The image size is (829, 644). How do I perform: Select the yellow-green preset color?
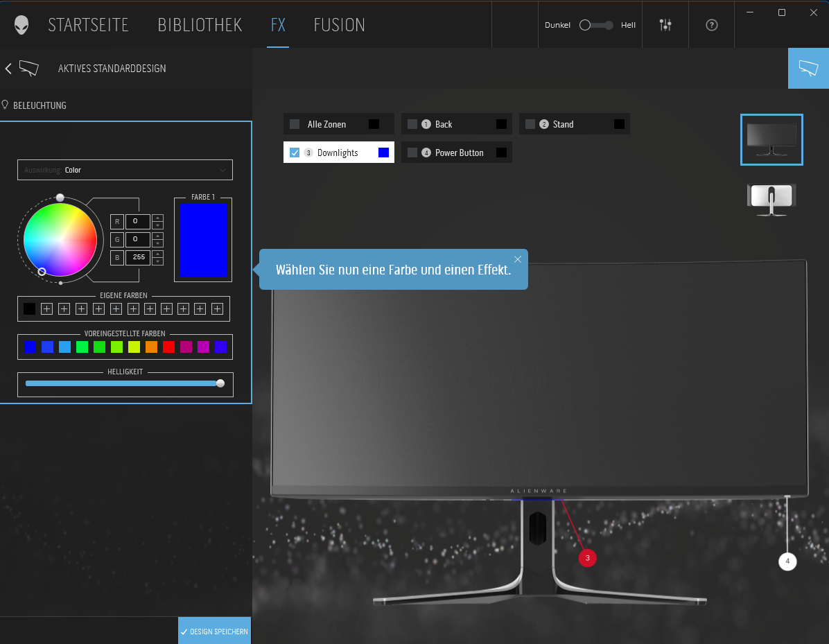pos(134,347)
